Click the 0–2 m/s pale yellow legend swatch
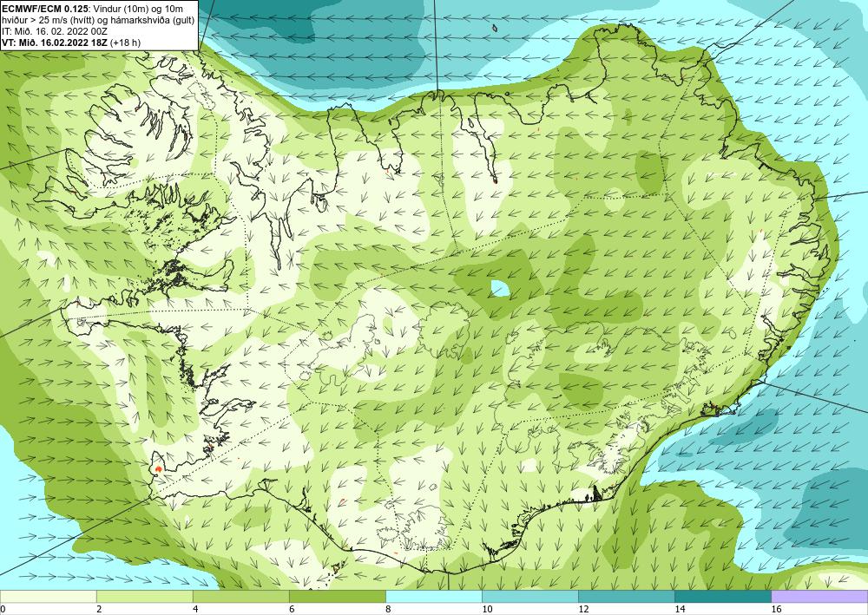This screenshot has width=868, height=615. point(48,596)
